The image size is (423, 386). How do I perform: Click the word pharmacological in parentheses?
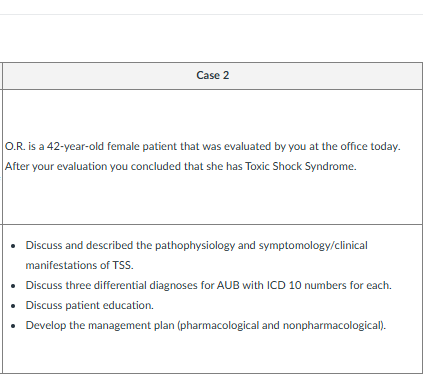point(219,325)
